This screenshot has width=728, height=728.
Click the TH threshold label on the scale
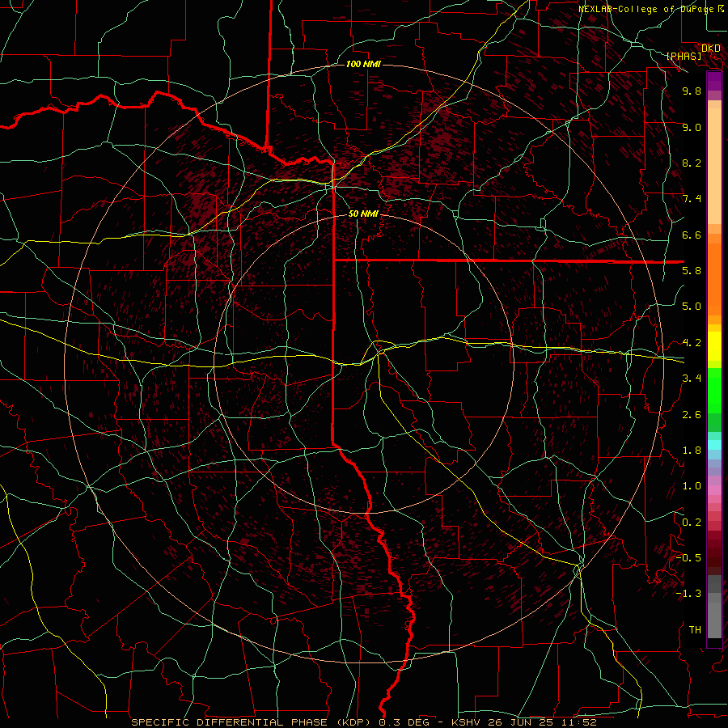click(x=695, y=630)
